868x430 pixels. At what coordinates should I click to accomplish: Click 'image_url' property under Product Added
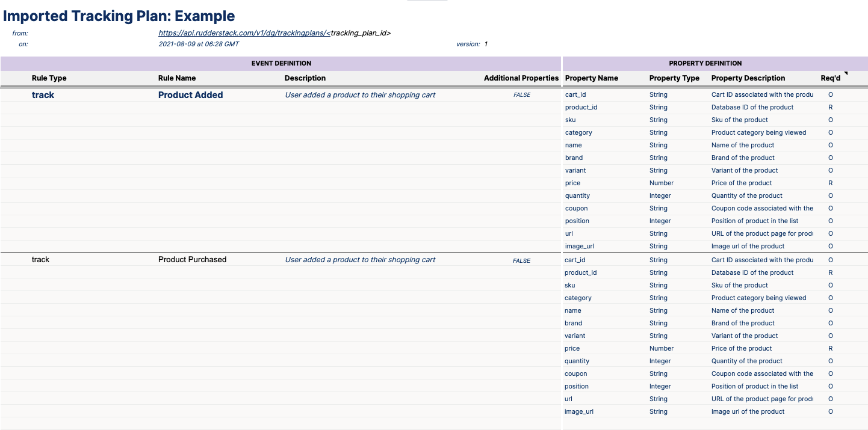579,246
